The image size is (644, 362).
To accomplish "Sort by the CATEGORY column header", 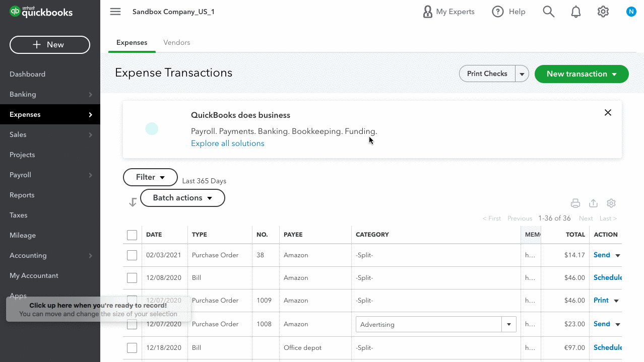I will pyautogui.click(x=372, y=235).
